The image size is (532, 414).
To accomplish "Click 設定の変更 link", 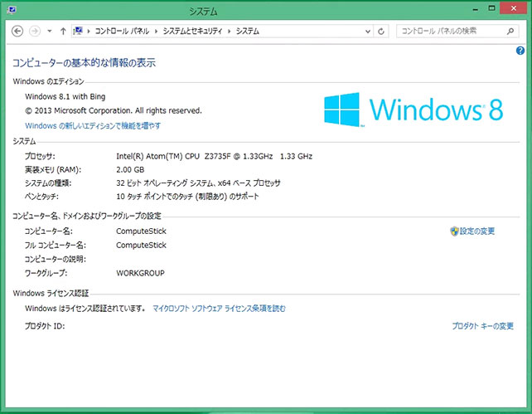I will coord(477,231).
